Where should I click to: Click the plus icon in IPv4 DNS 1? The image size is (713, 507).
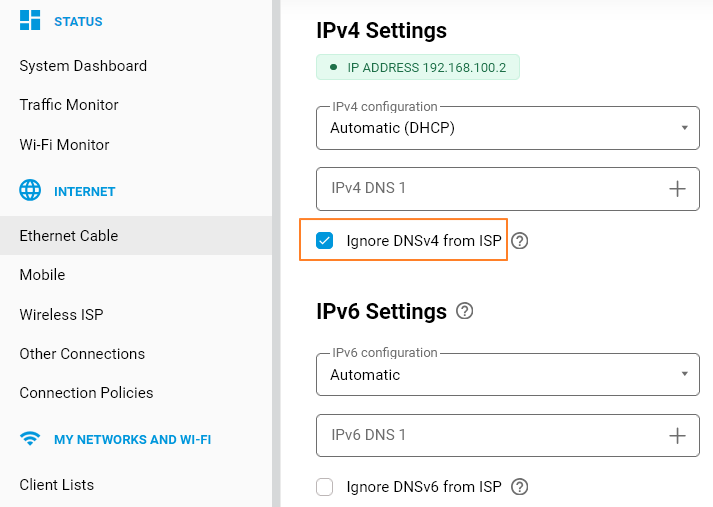click(x=677, y=188)
